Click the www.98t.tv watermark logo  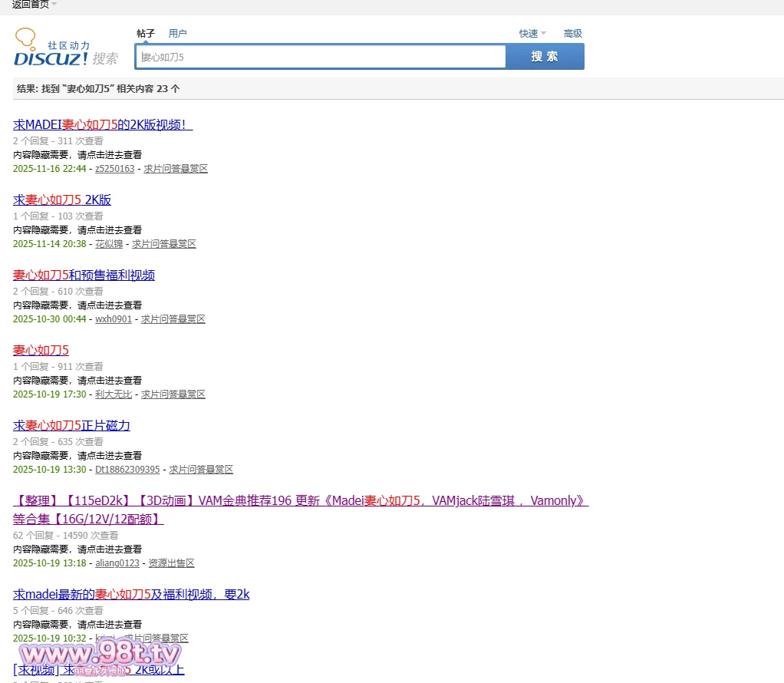pyautogui.click(x=100, y=655)
